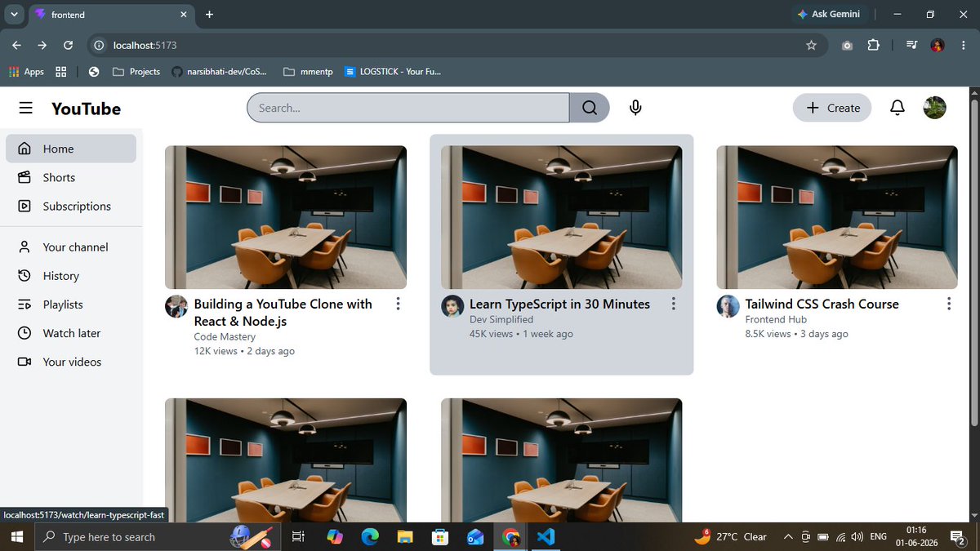Viewport: 980px width, 551px height.
Task: Open three-dot menu for Tailwind CSS video
Action: (949, 304)
